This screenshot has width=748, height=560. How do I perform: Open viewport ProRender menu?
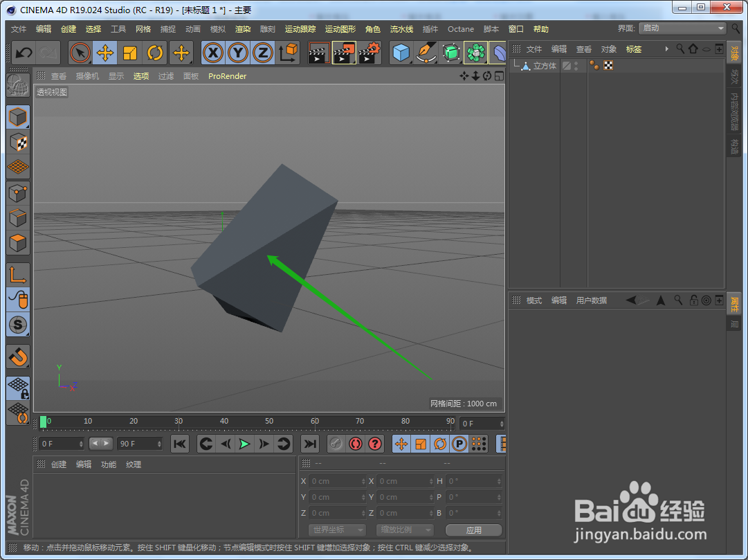[x=227, y=76]
